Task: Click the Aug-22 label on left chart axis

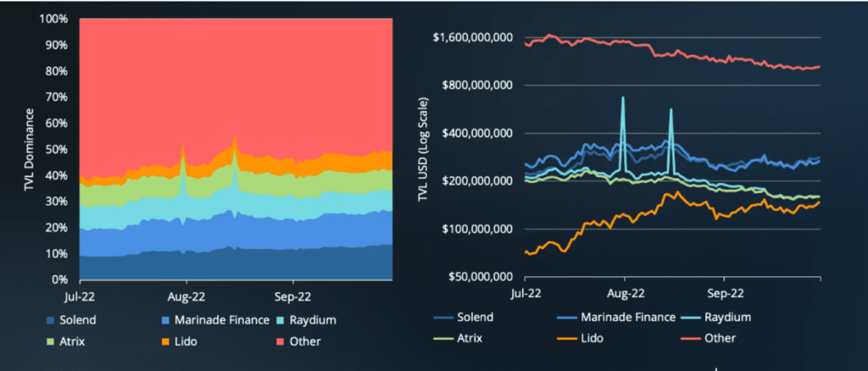Action: [186, 296]
